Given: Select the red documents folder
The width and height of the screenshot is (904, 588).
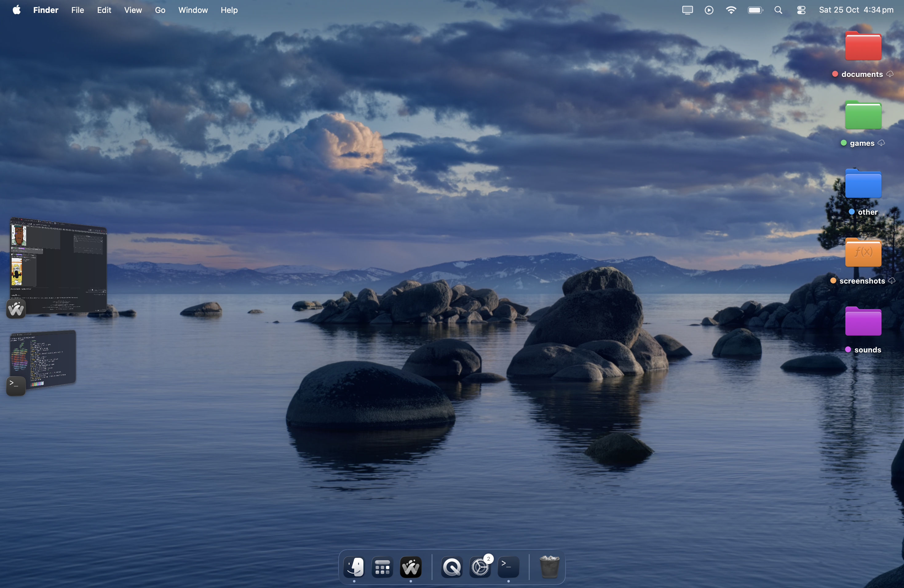Looking at the screenshot, I should coord(862,47).
